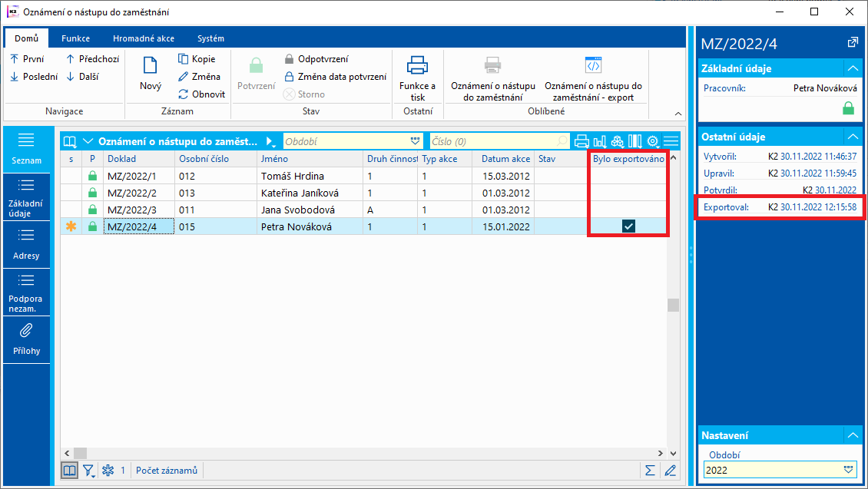Toggle Bylo exportováno cell for Jana Svobodová

pos(628,210)
